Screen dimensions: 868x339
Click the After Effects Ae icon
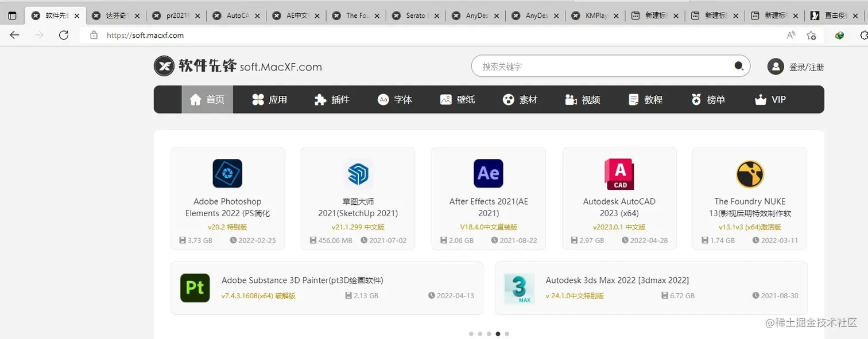coord(489,173)
